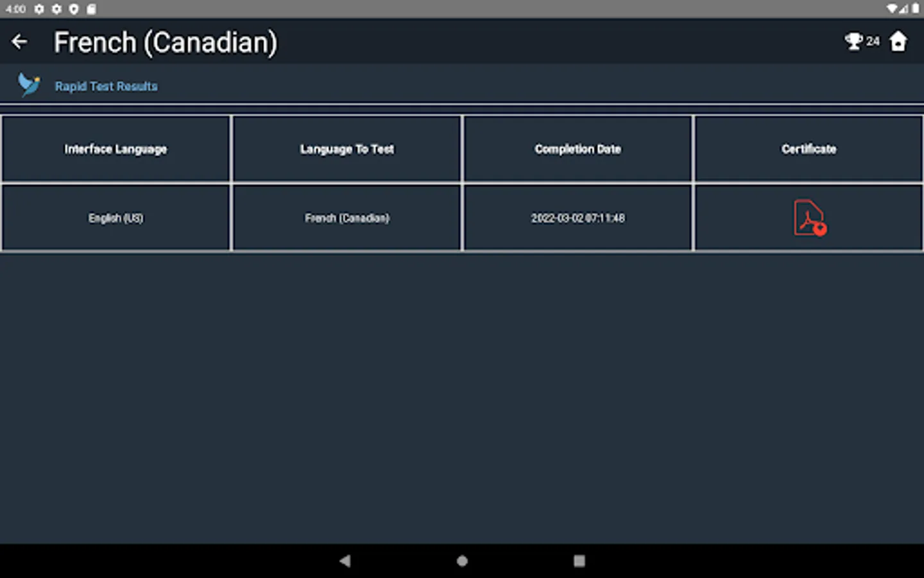Tap the Wi-Fi status bar icon
This screenshot has width=924, height=578.
(892, 9)
